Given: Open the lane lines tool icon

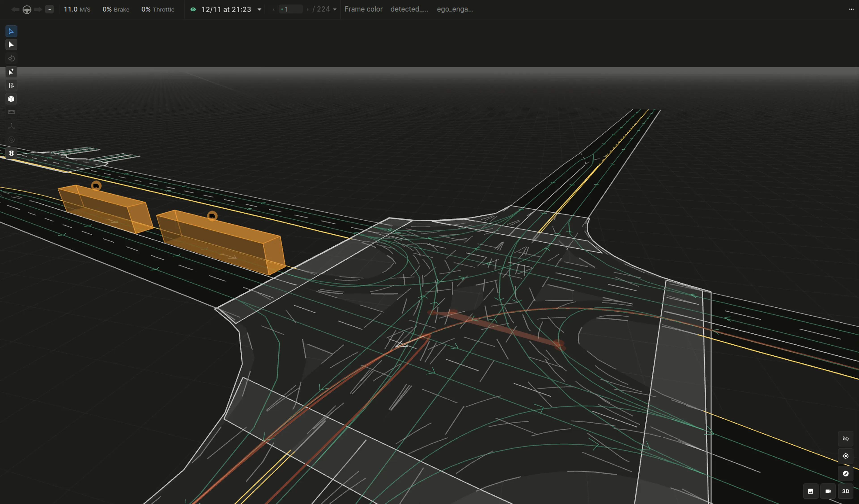Looking at the screenshot, I should click(11, 85).
